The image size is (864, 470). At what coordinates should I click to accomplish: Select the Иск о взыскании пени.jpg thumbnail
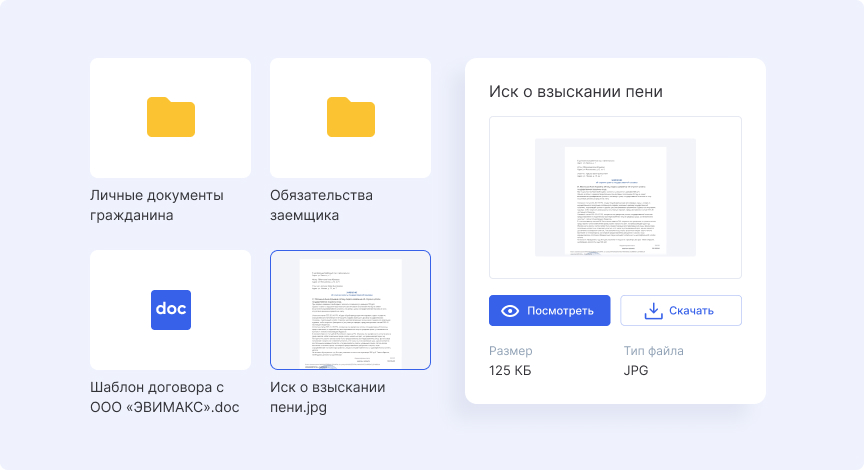tap(350, 310)
